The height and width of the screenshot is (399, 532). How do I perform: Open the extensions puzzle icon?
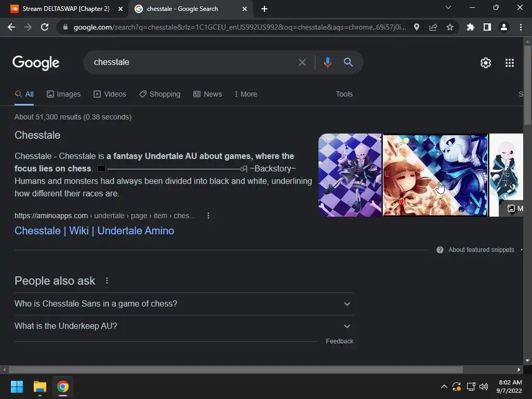470,27
